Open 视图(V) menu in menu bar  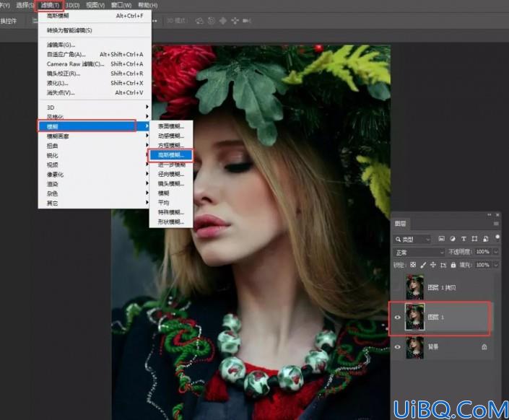coord(95,6)
